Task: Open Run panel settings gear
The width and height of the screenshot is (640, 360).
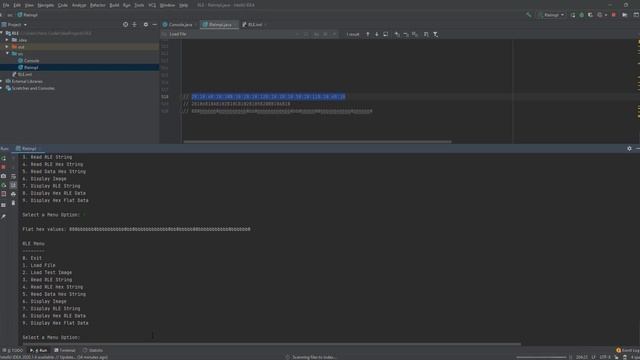Action: [629, 149]
